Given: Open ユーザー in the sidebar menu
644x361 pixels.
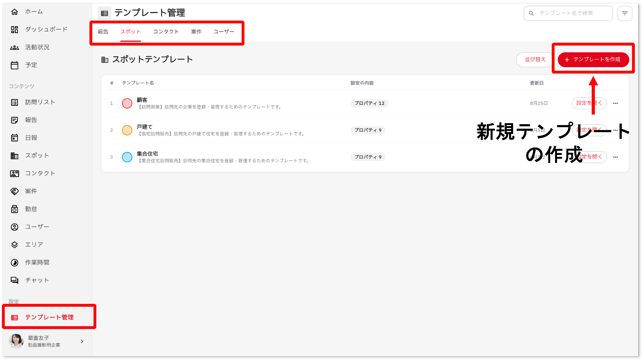Looking at the screenshot, I should tap(30, 227).
